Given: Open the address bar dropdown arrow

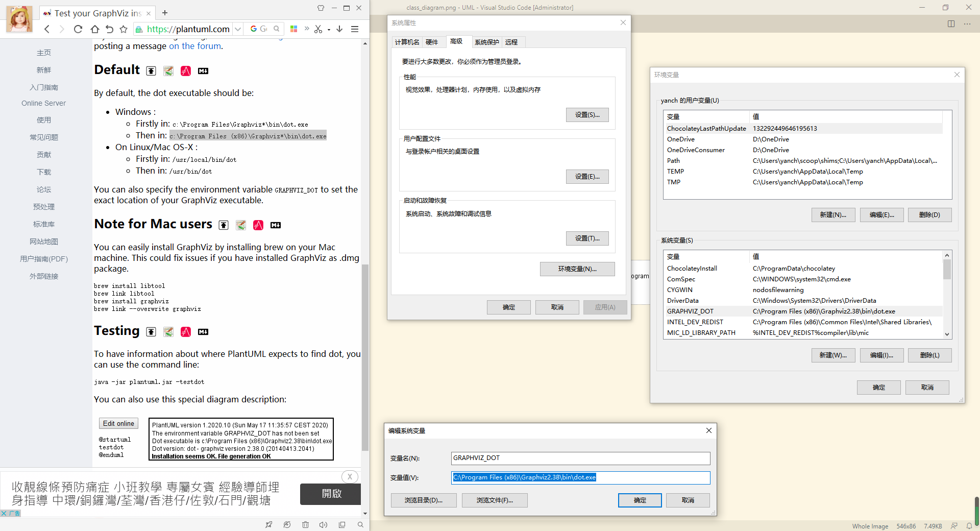Looking at the screenshot, I should point(237,29).
